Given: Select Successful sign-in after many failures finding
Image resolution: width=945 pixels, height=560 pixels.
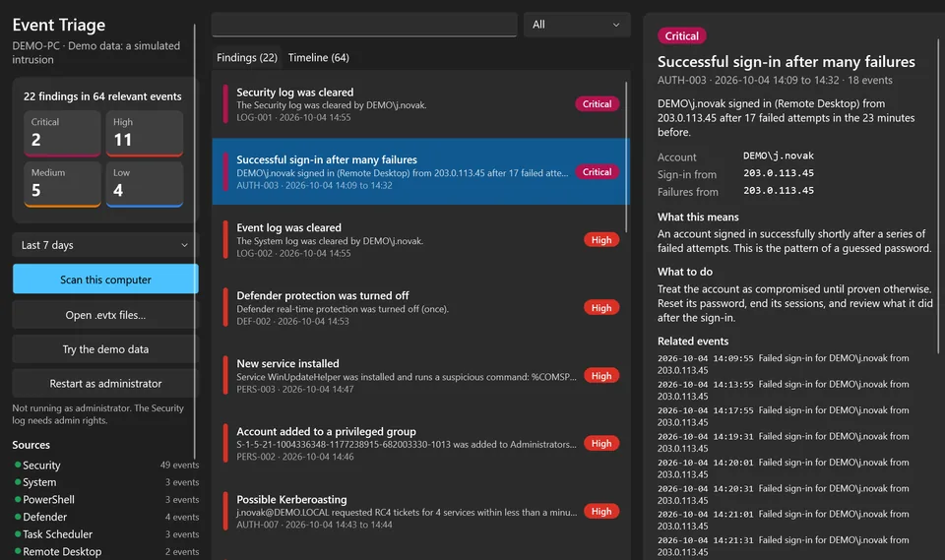Looking at the screenshot, I should (x=420, y=171).
